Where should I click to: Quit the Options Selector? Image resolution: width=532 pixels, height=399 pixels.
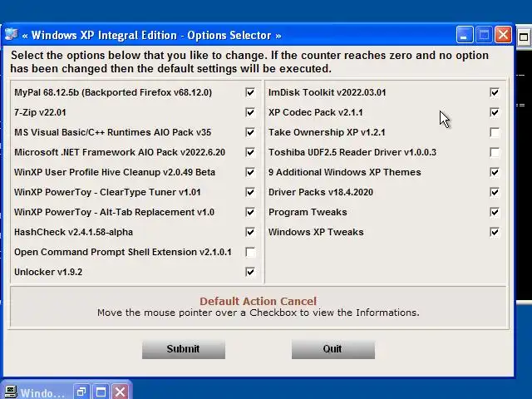[x=333, y=349]
